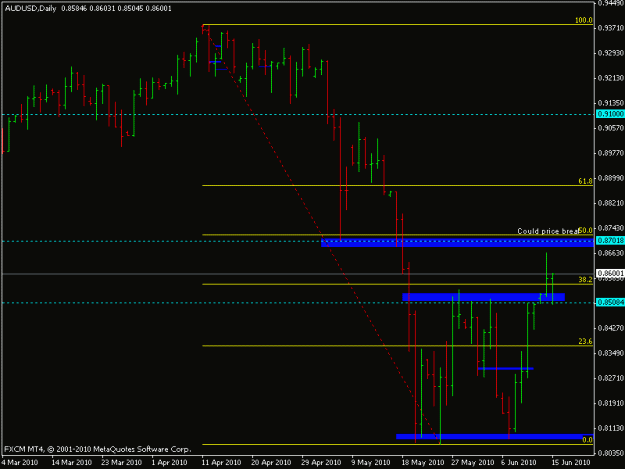Select the cyan 0.87018 price tag

[610, 240]
